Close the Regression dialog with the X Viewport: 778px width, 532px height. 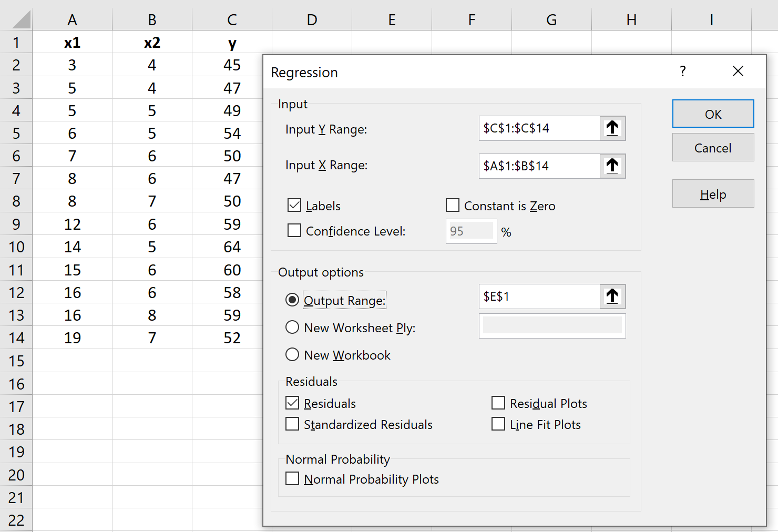[738, 71]
